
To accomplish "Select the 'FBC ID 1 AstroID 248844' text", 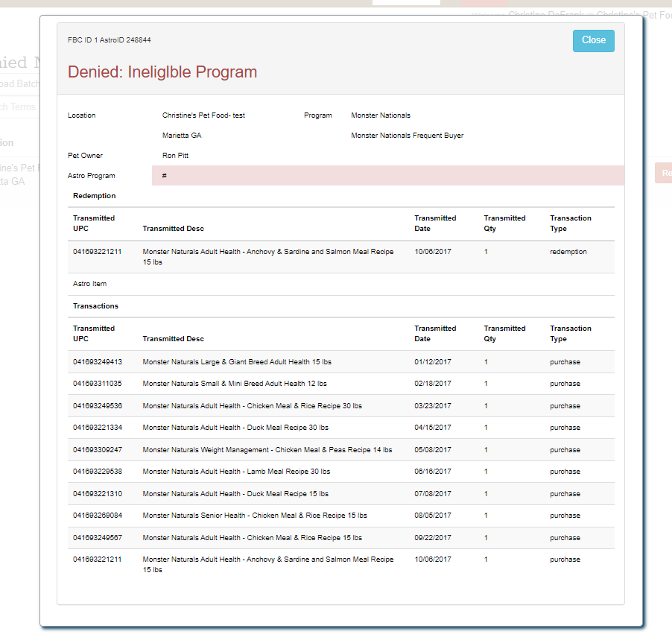I will tap(110, 40).
